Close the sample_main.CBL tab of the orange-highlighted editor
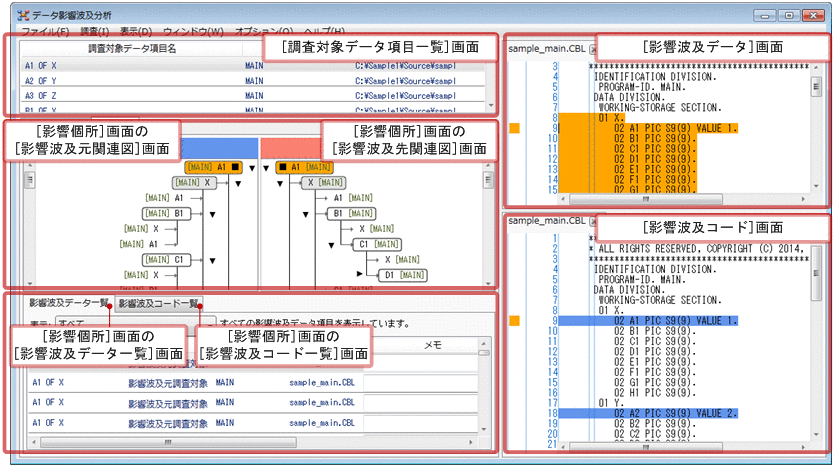This screenshot has height=468, width=835. (593, 49)
